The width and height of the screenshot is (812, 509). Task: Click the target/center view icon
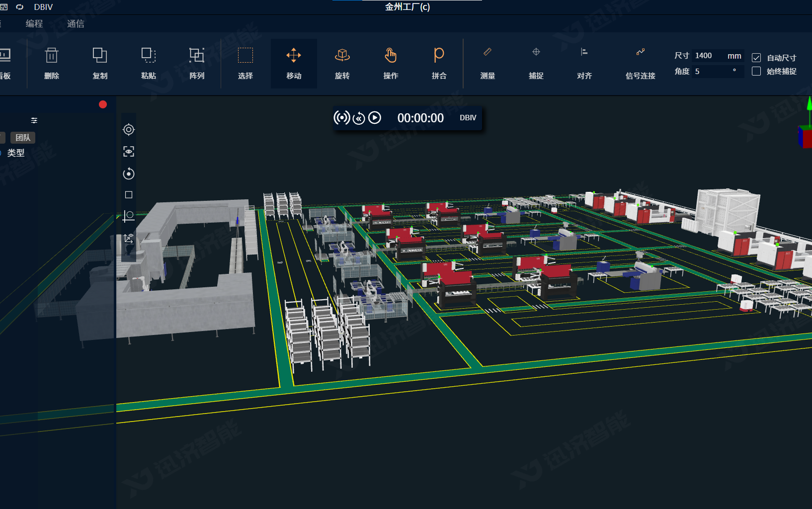129,130
